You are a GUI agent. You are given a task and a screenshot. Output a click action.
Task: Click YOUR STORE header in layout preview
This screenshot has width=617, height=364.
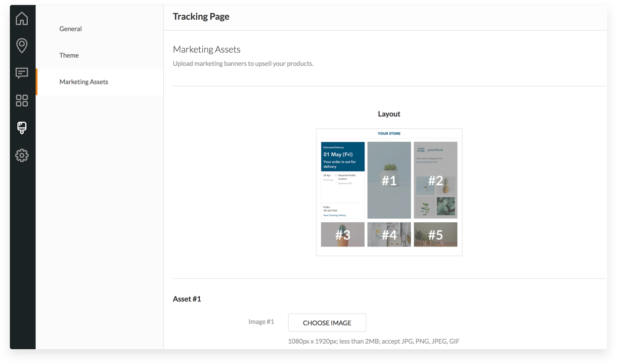[x=389, y=133]
